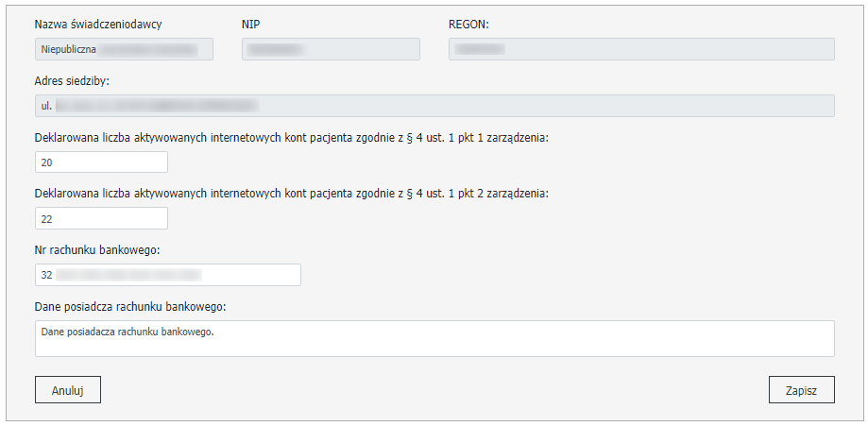Click the REGON input field

[x=641, y=49]
